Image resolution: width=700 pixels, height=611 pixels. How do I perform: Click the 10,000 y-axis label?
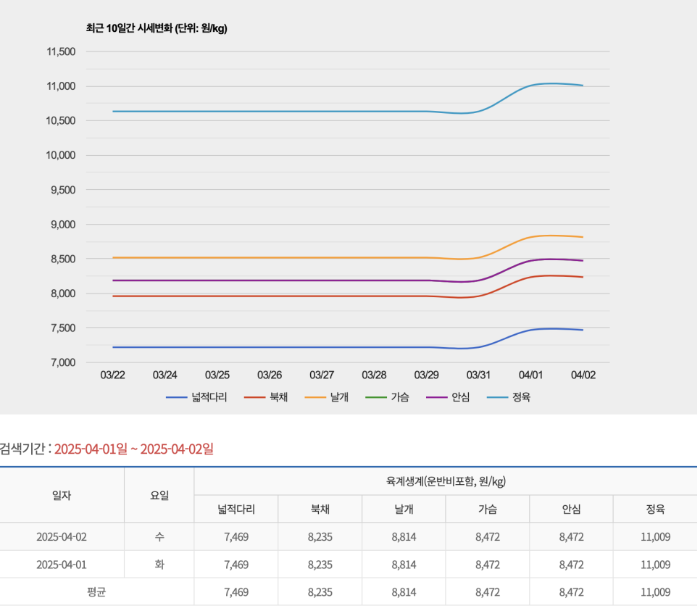[61, 155]
